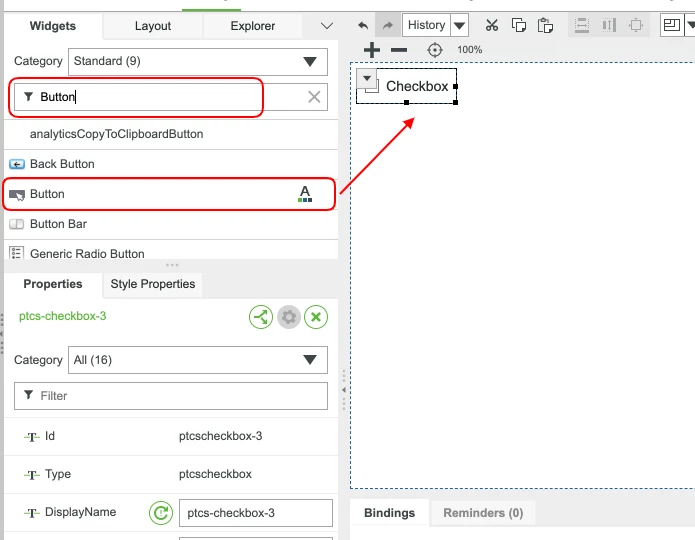The height and width of the screenshot is (540, 695).
Task: Switch to the Properties tab
Action: (x=53, y=284)
